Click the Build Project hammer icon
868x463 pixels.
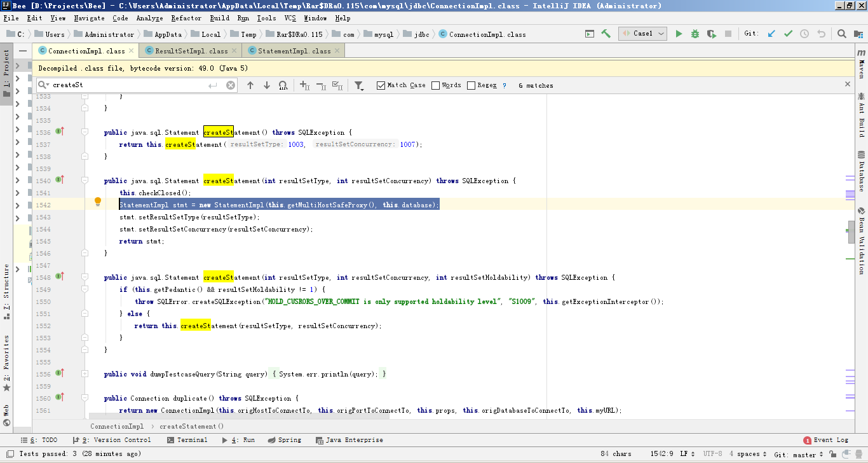(606, 34)
